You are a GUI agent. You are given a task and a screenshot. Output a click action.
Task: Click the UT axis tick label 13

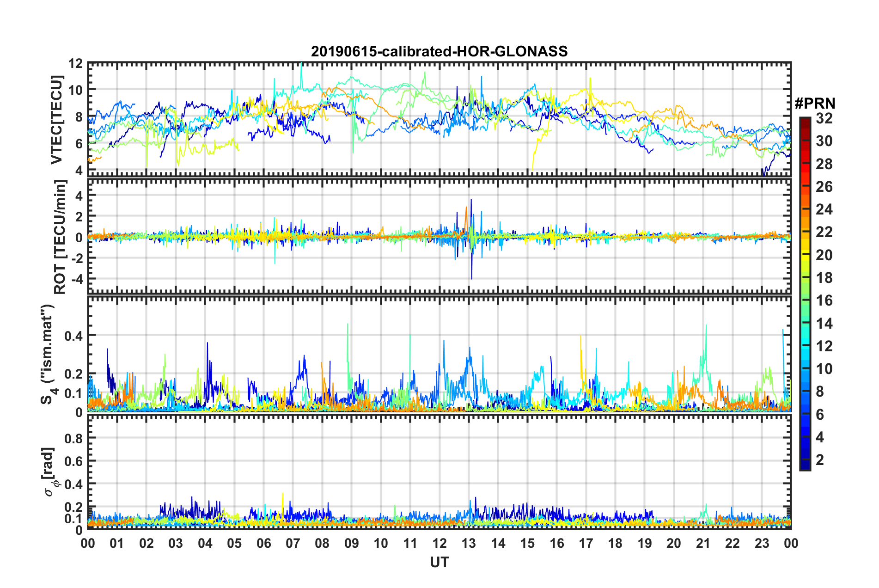tap(469, 543)
